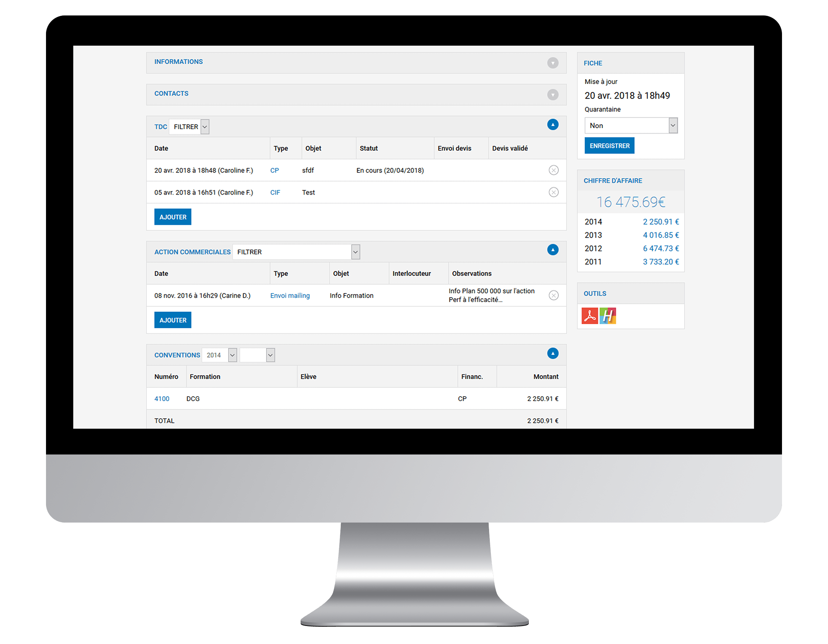Viewport: 828px width, 644px height.
Task: Click the Envoi mailing action link
Action: coord(290,296)
